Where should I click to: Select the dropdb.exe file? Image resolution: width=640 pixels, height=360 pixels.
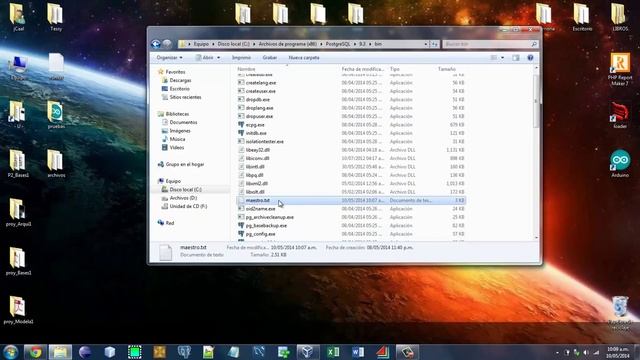[x=258, y=100]
